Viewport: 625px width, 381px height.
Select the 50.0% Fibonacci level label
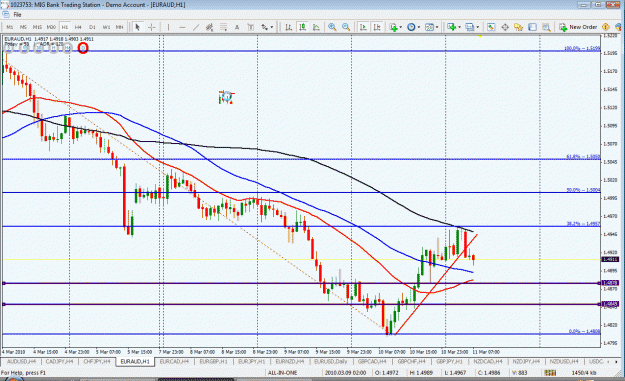(583, 190)
